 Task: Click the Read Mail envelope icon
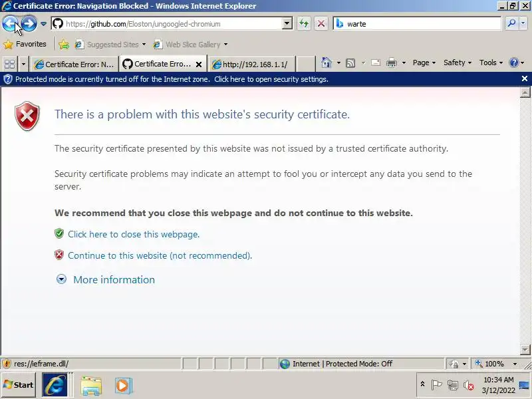click(376, 63)
